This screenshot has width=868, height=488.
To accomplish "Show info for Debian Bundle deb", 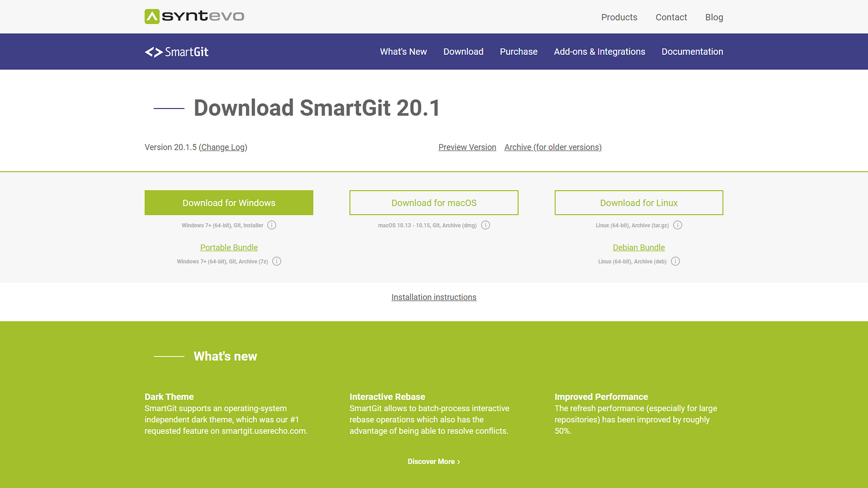I will tap(675, 261).
